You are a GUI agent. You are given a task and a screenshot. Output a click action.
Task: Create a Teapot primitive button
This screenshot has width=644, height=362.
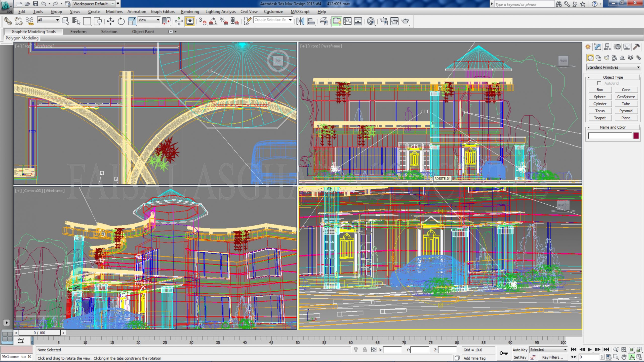point(600,118)
